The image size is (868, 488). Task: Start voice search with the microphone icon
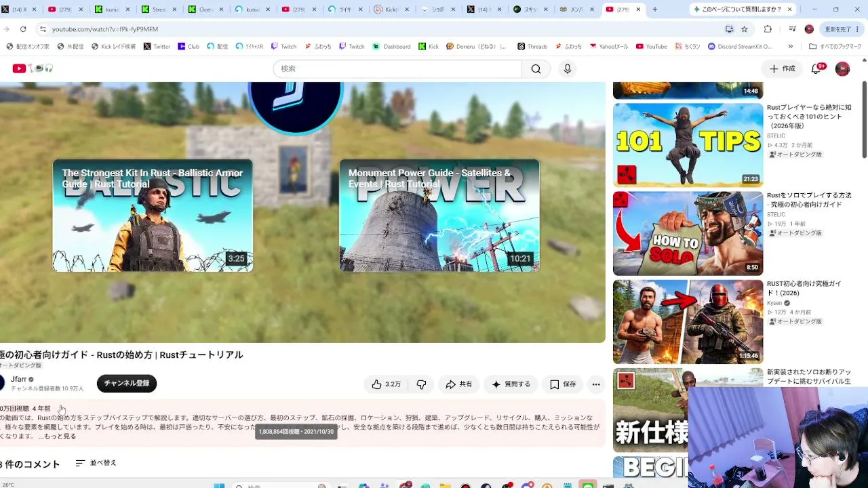[x=568, y=68]
